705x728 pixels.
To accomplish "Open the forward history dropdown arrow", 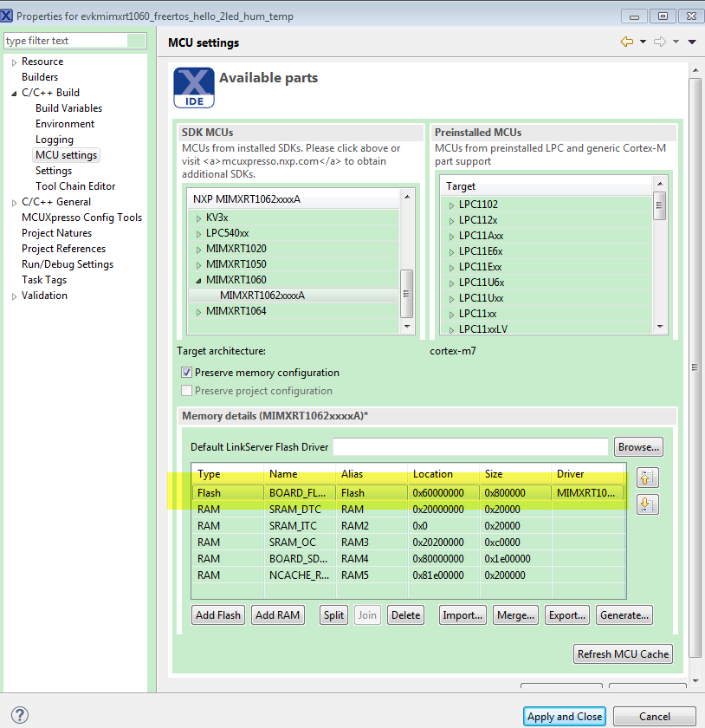I will click(x=676, y=42).
